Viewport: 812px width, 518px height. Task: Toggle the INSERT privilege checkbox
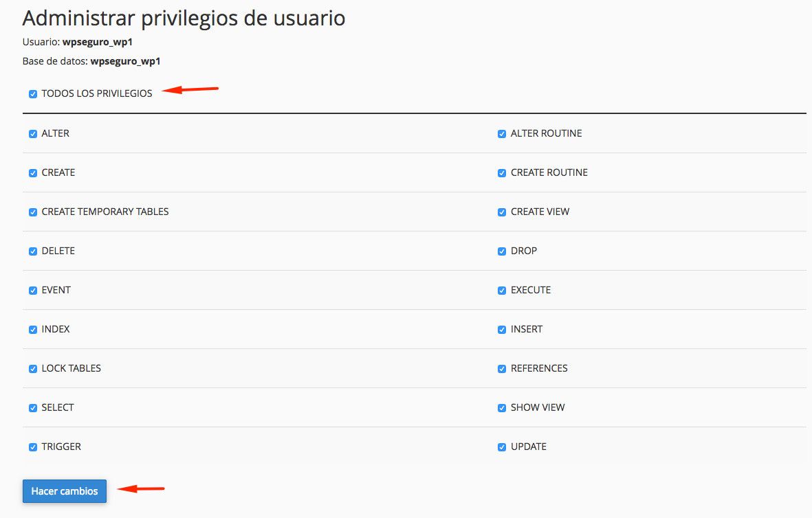[x=502, y=330]
